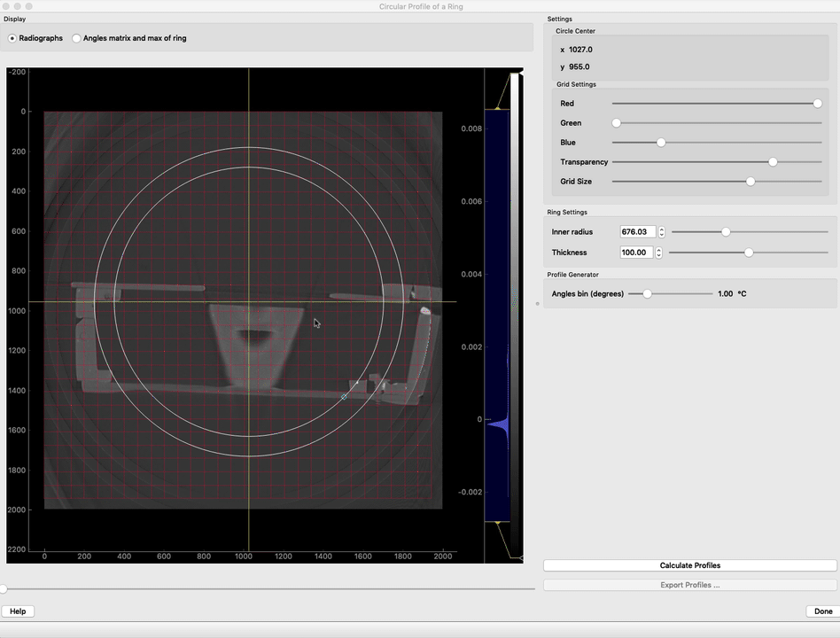Screen dimensions: 840x638
Task: Open the Help dialog
Action: point(18,611)
